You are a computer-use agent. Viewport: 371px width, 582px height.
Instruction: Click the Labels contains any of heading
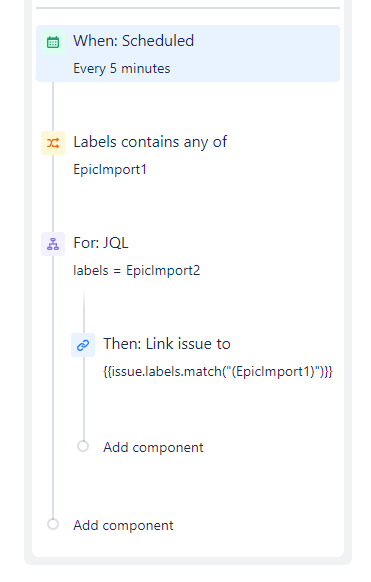click(x=150, y=142)
